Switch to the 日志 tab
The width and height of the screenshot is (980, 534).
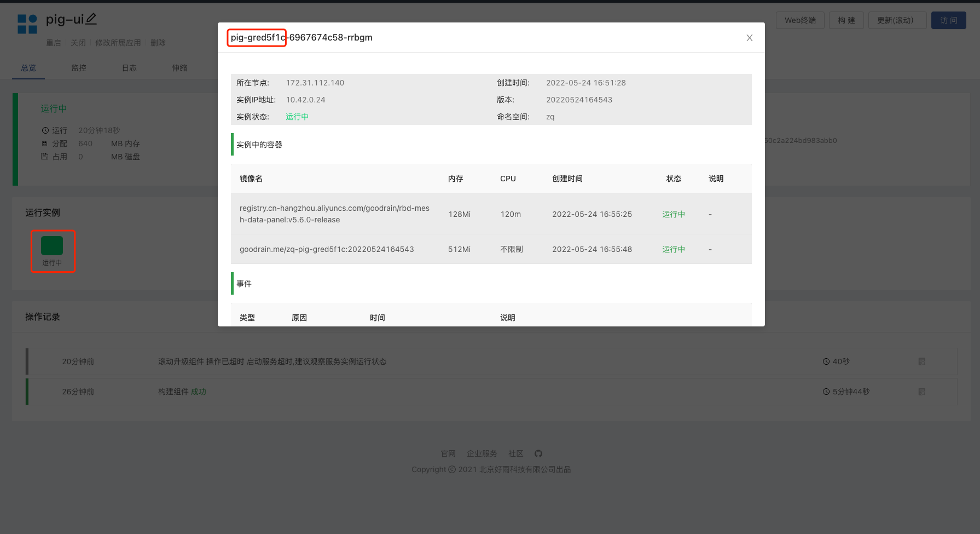point(129,68)
